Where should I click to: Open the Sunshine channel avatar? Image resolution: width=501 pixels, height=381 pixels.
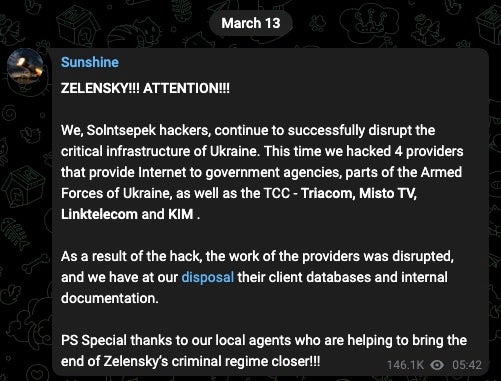pos(25,66)
